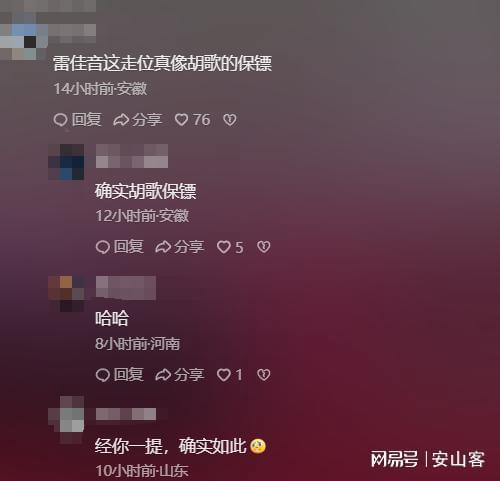The height and width of the screenshot is (481, 500).
Task: Dislike the 确实胡歌保镖 reply
Action: click(264, 247)
